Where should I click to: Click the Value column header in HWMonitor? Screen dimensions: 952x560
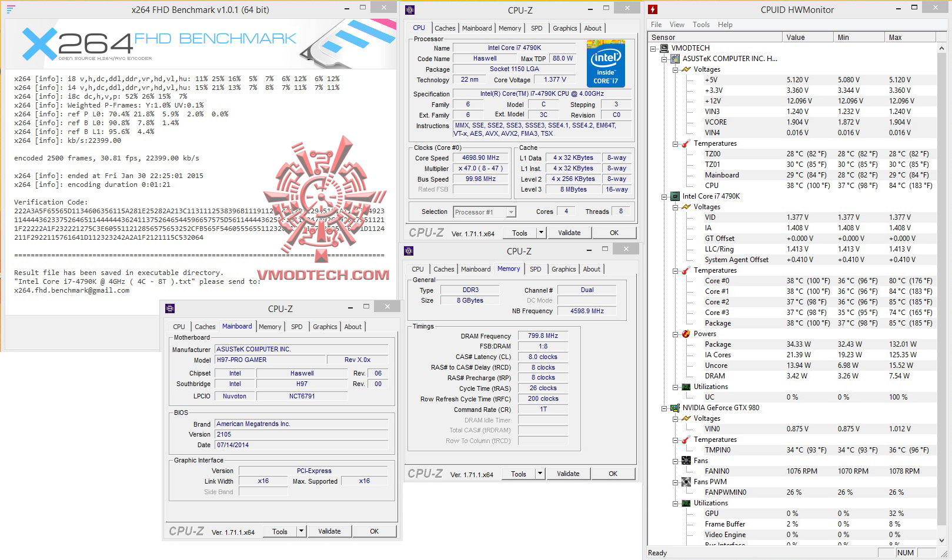[x=809, y=37]
